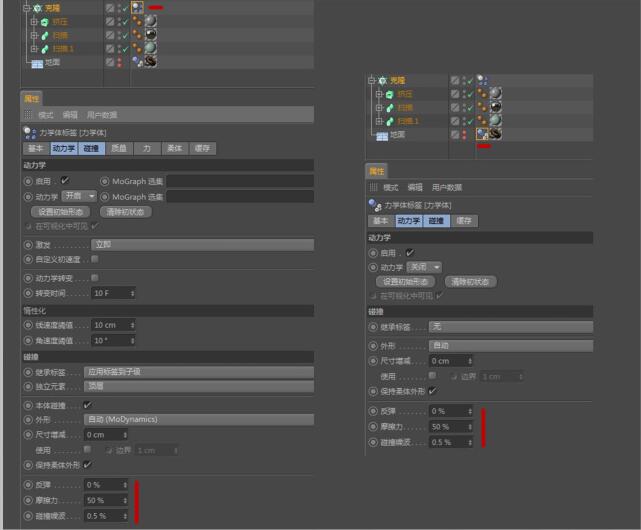Click the dark material tag on 地面 row, left panel

pos(150,62)
